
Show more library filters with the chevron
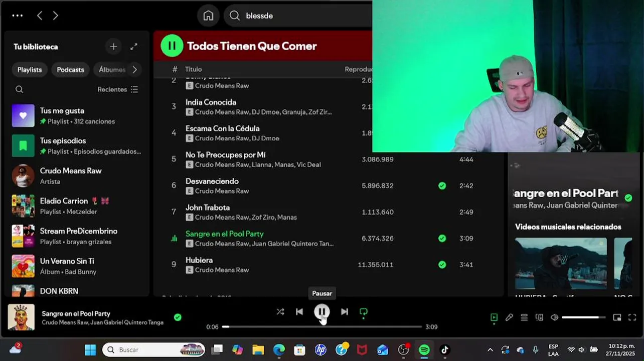134,70
